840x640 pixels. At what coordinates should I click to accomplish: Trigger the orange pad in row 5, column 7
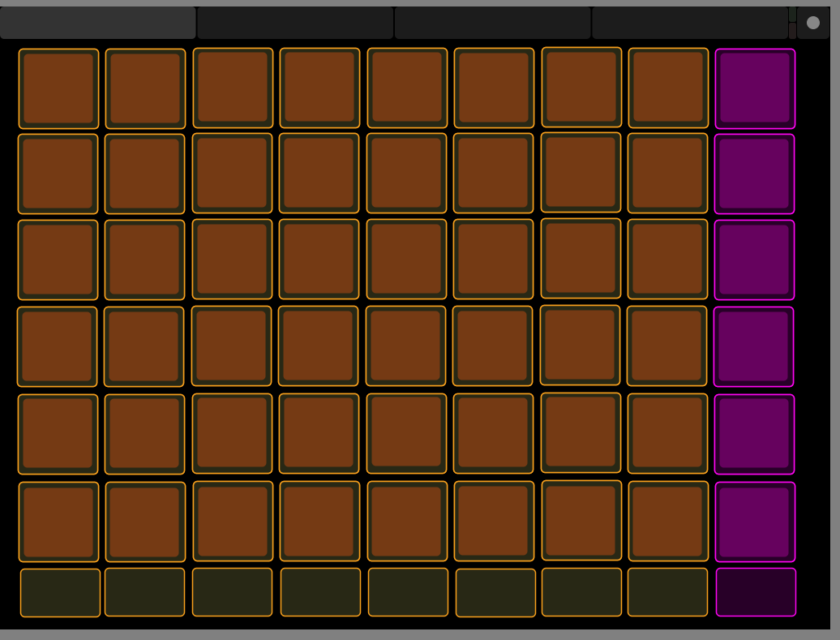click(x=581, y=432)
